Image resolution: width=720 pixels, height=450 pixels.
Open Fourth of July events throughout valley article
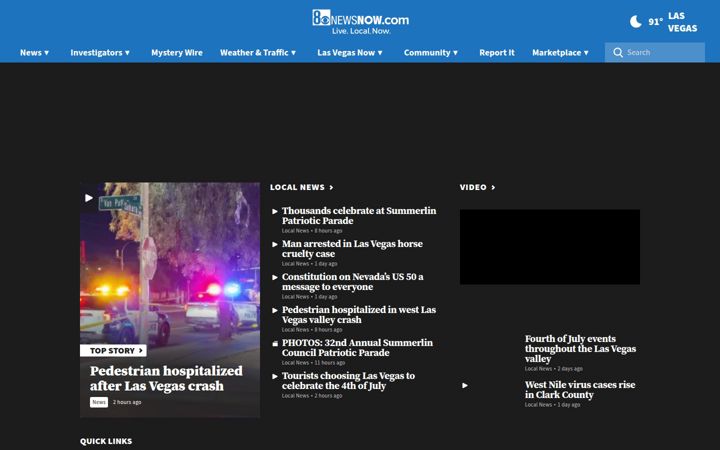(580, 349)
